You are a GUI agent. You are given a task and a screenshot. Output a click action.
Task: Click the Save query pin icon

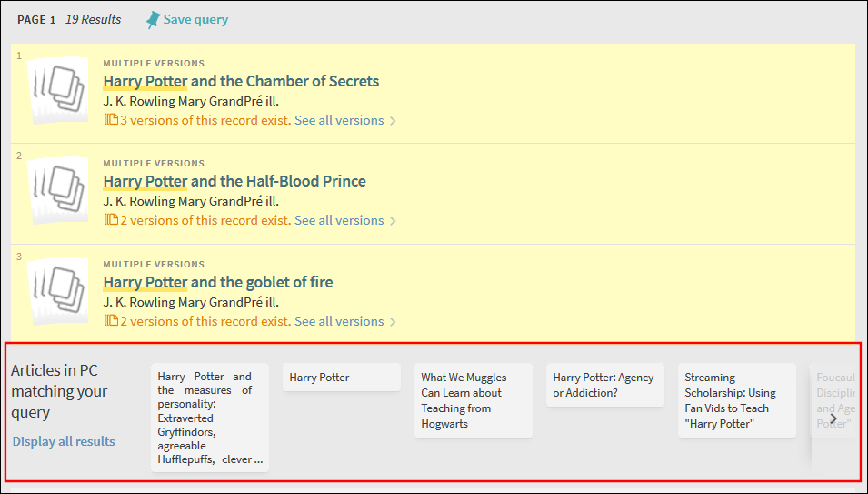pos(153,20)
